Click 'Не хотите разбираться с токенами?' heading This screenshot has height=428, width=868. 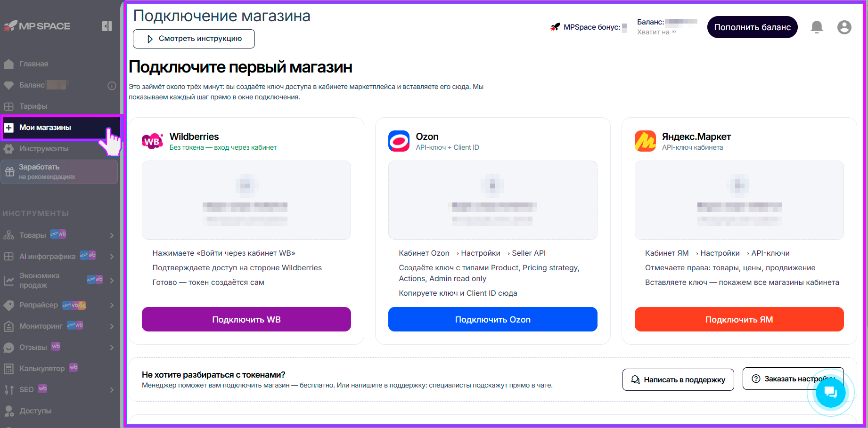coord(213,375)
